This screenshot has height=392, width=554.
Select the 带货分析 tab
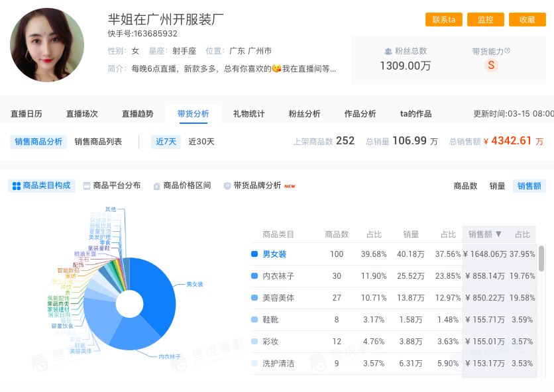click(194, 114)
